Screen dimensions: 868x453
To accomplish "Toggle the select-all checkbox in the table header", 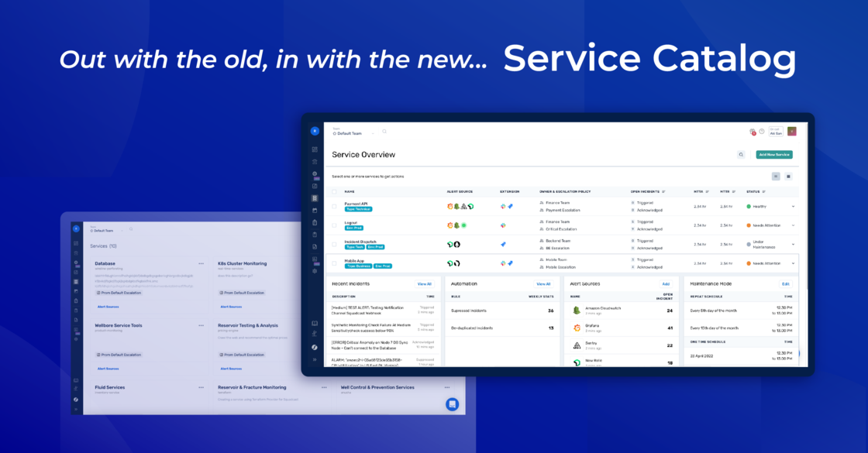I will (334, 192).
